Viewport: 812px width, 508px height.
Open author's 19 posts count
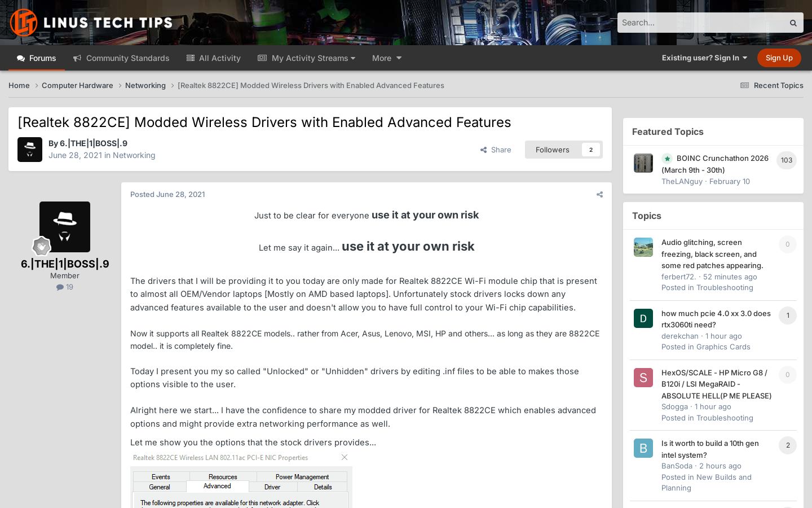click(x=65, y=287)
